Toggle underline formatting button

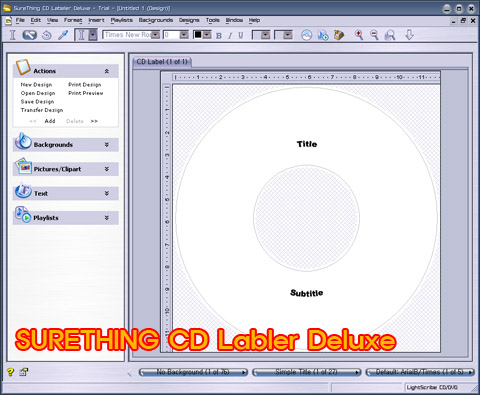coord(241,35)
